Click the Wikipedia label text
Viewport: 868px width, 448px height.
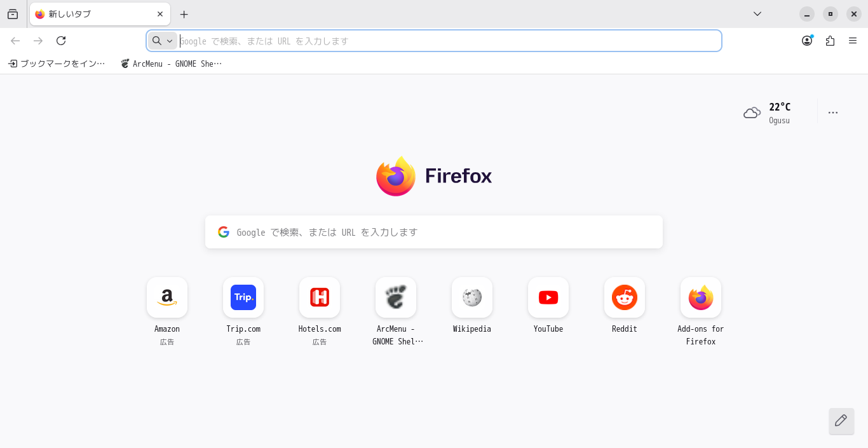tap(472, 329)
